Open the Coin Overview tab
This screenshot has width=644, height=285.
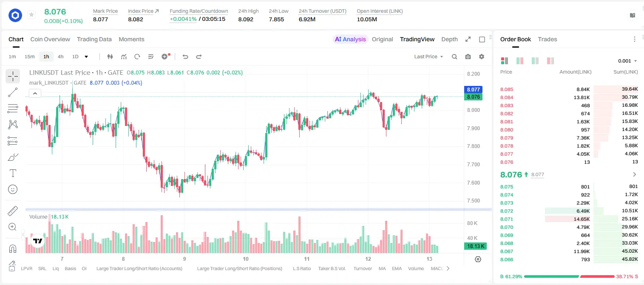coord(50,39)
